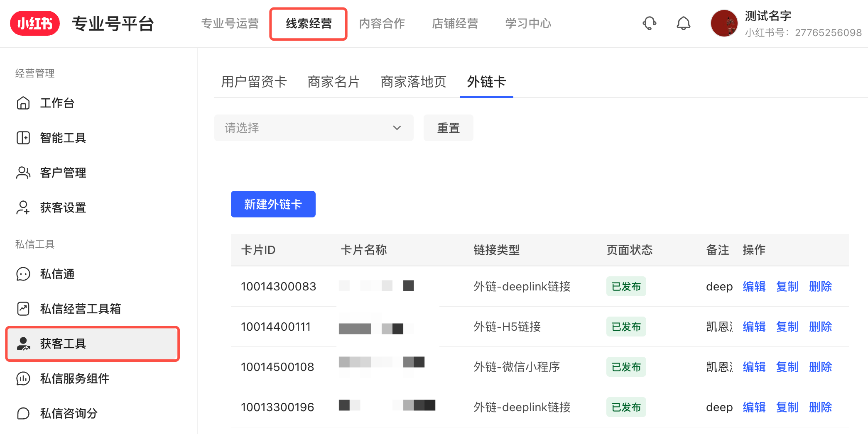Image resolution: width=868 pixels, height=434 pixels.
Task: Edit card 10013300196
Action: point(754,407)
